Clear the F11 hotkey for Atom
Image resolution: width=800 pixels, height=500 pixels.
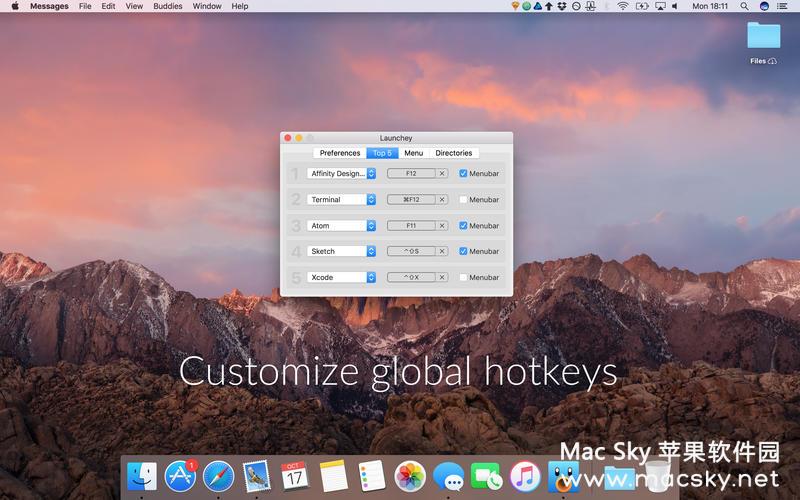click(x=442, y=226)
